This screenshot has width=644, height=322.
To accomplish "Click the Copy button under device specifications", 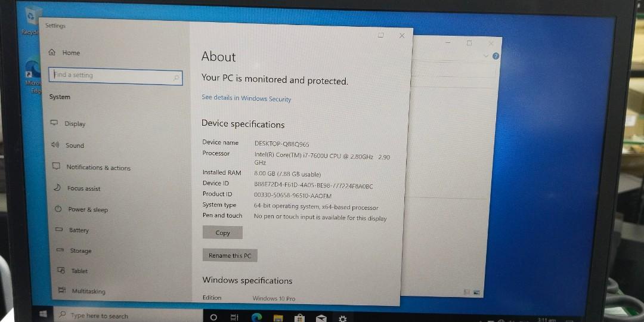I will pyautogui.click(x=222, y=233).
